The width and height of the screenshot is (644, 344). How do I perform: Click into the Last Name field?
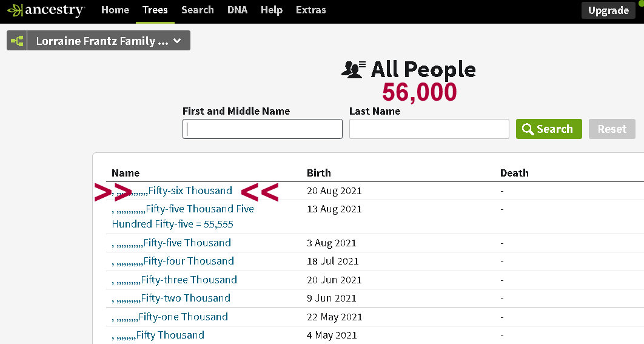429,129
